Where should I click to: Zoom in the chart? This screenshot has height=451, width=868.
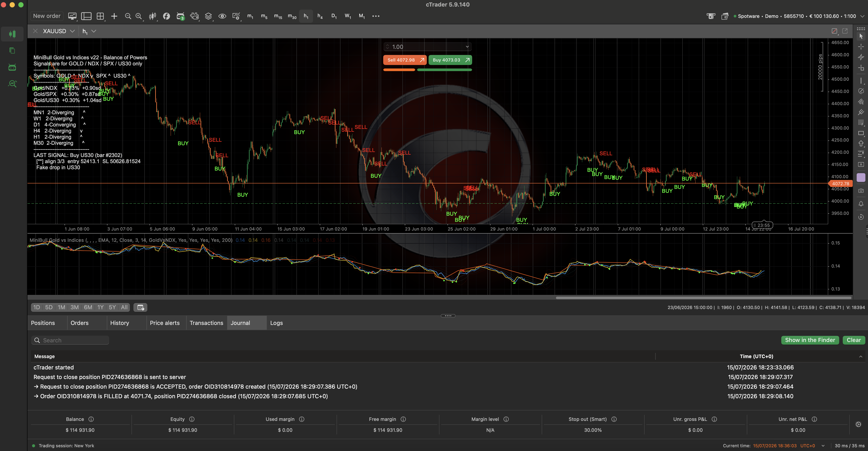point(138,16)
